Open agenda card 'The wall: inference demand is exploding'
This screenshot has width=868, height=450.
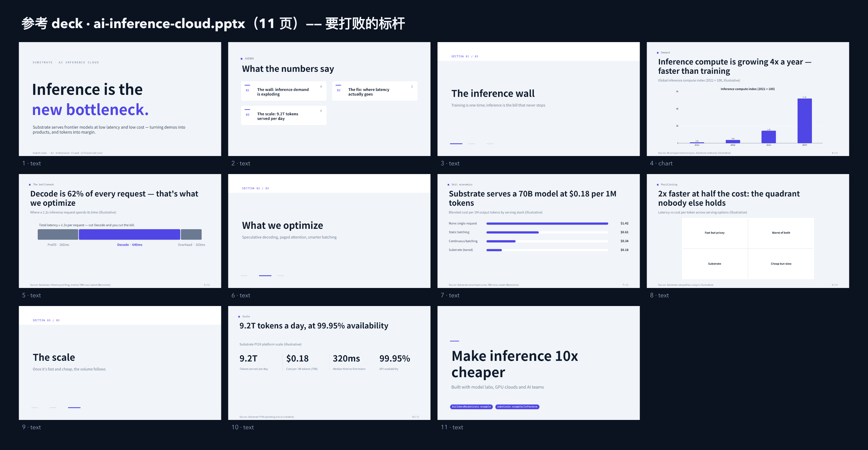[284, 91]
